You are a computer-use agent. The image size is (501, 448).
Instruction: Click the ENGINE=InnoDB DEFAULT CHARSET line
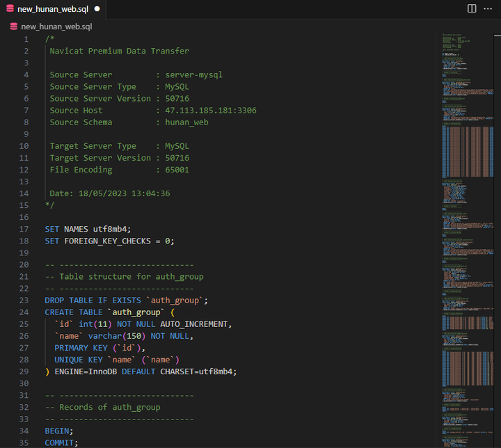pos(143,371)
